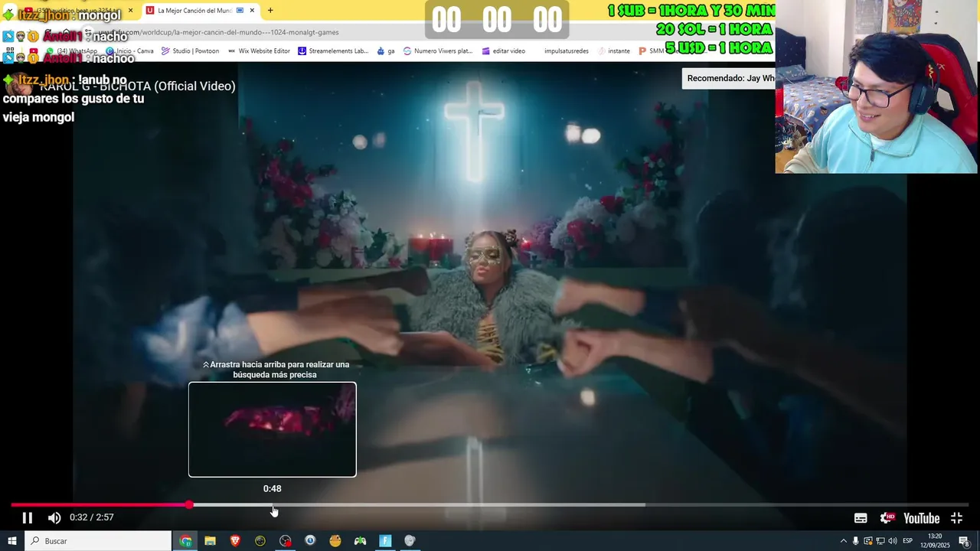Click the tab audio-playing indicator icon
Image resolution: width=980 pixels, height=551 pixels.
(x=240, y=11)
